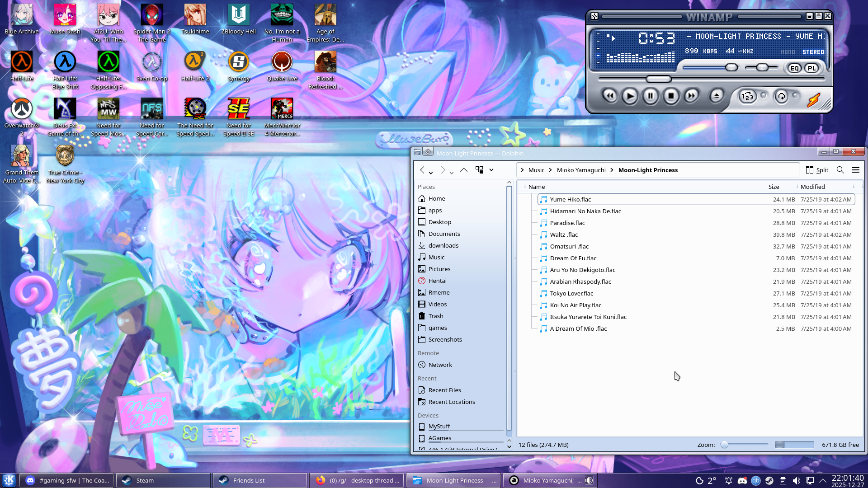Click the Split view button
Image resolution: width=868 pixels, height=488 pixels.
click(817, 170)
